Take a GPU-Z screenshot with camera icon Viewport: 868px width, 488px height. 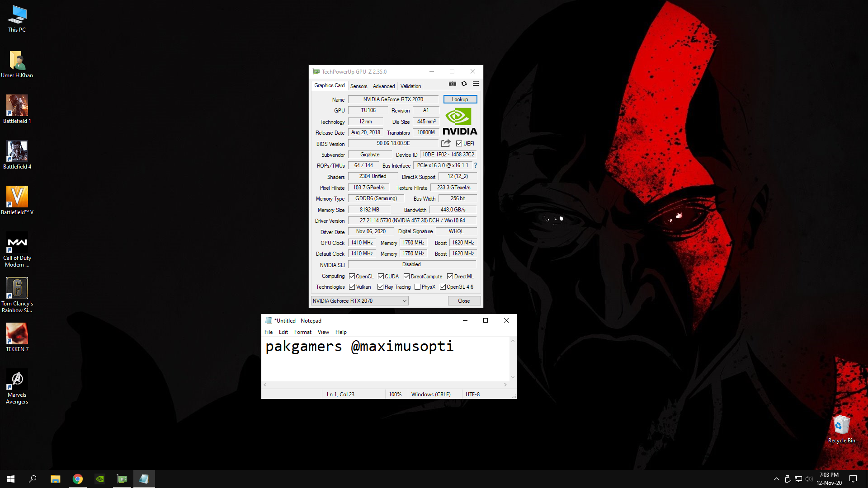tap(452, 84)
